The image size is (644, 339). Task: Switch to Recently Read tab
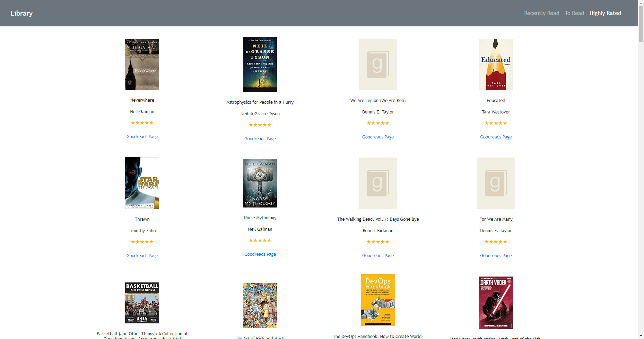(541, 13)
